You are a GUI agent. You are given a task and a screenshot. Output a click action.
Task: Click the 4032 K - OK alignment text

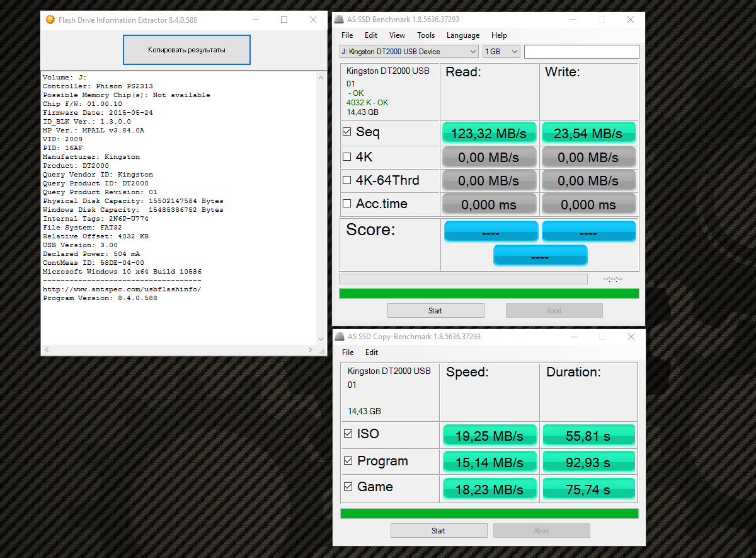(367, 103)
